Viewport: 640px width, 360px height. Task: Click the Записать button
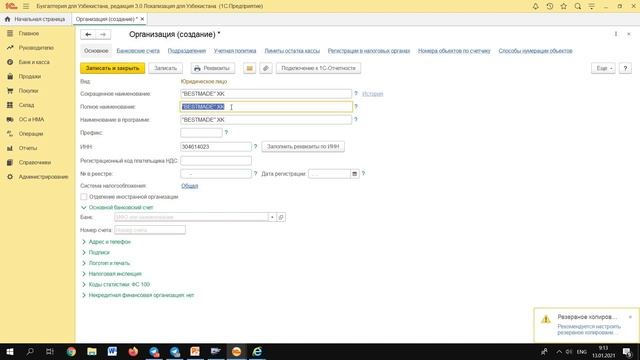165,68
